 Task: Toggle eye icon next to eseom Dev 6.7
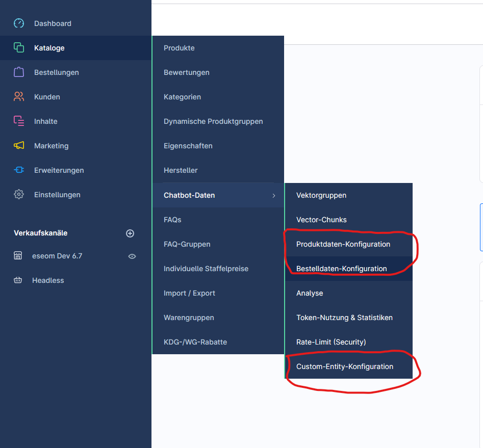pyautogui.click(x=132, y=256)
